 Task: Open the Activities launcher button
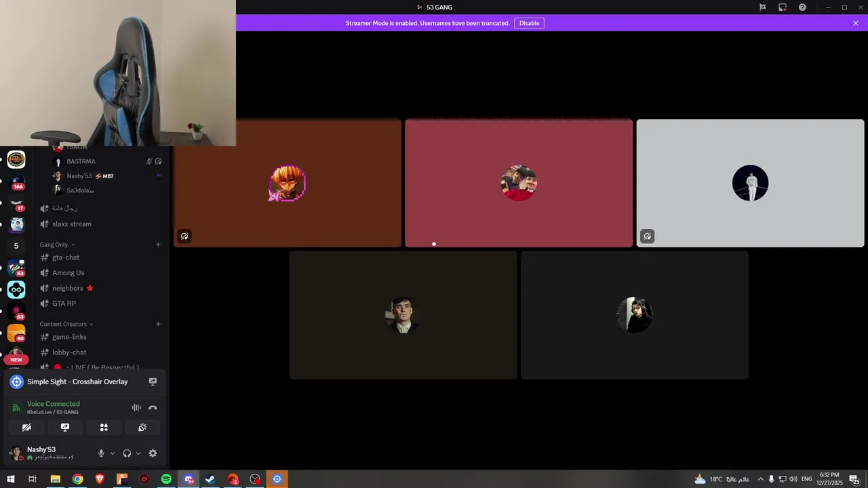tap(104, 427)
